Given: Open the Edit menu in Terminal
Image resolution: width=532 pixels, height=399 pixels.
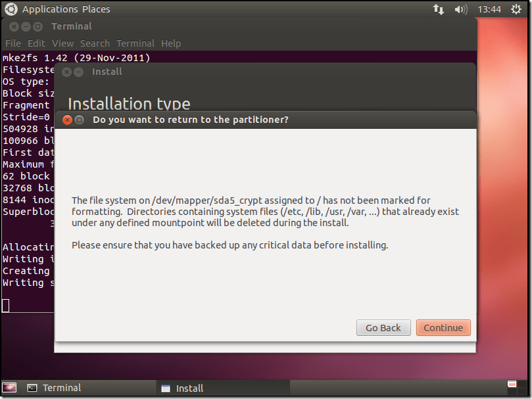Looking at the screenshot, I should click(x=36, y=43).
